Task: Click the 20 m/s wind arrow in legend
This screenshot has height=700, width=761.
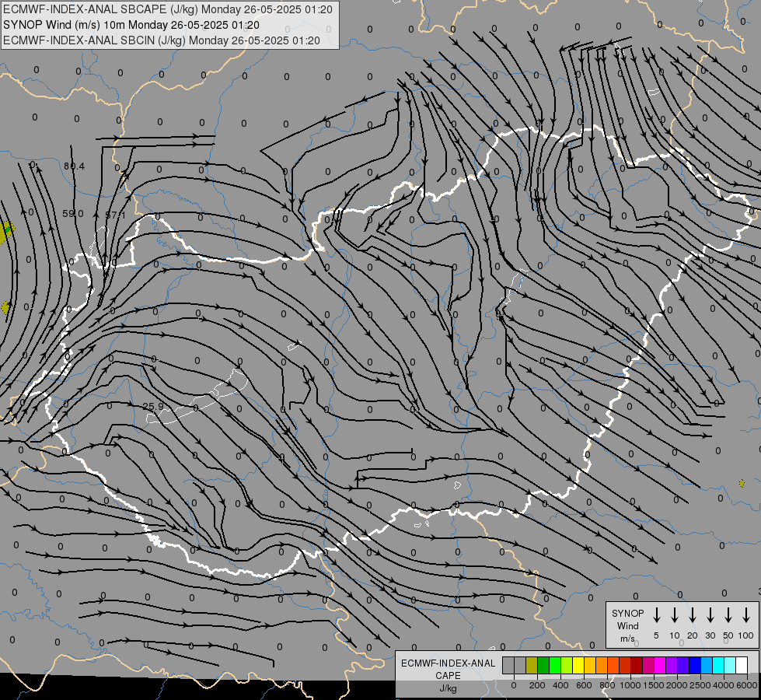Action: coord(693,615)
